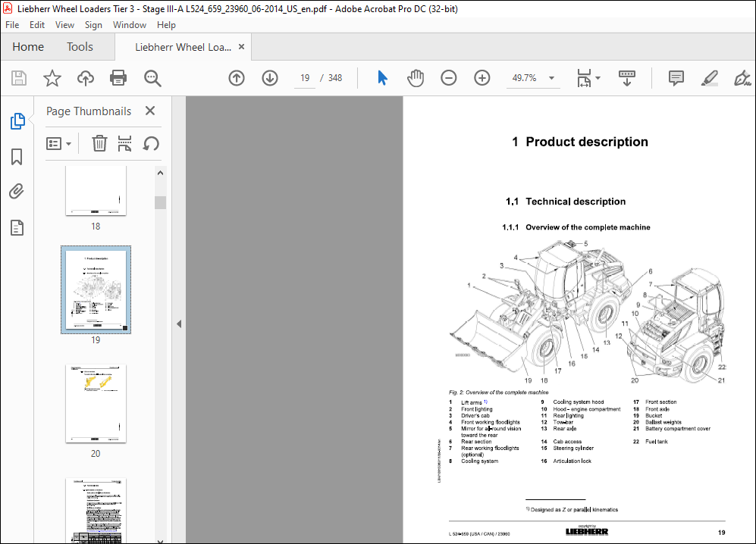Click the scrolling mode icon

(627, 78)
